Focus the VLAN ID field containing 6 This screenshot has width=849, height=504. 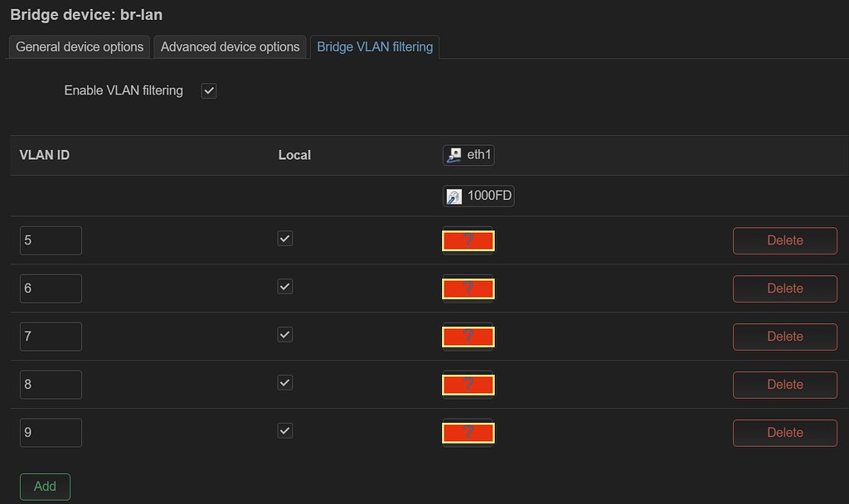pos(51,288)
